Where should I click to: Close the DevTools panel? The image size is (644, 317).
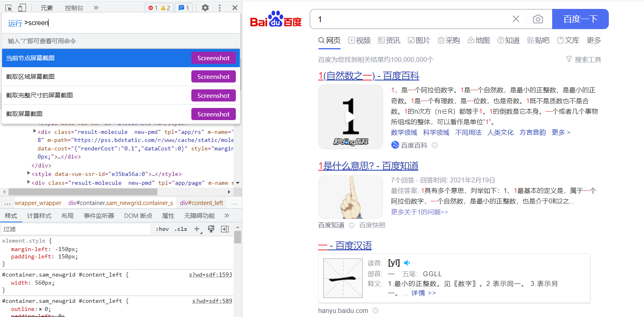coord(235,8)
